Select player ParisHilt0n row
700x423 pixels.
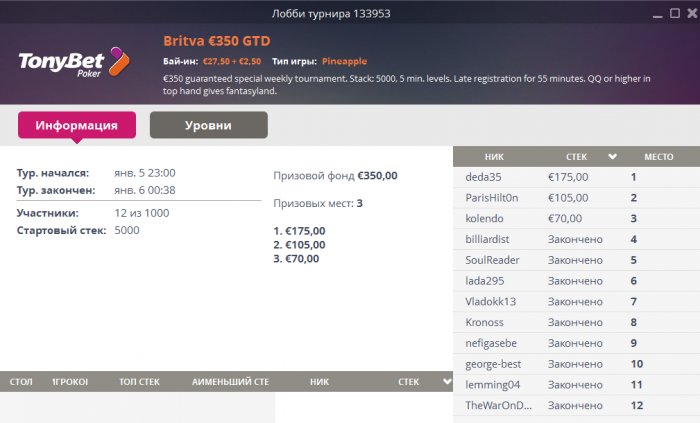click(x=576, y=198)
